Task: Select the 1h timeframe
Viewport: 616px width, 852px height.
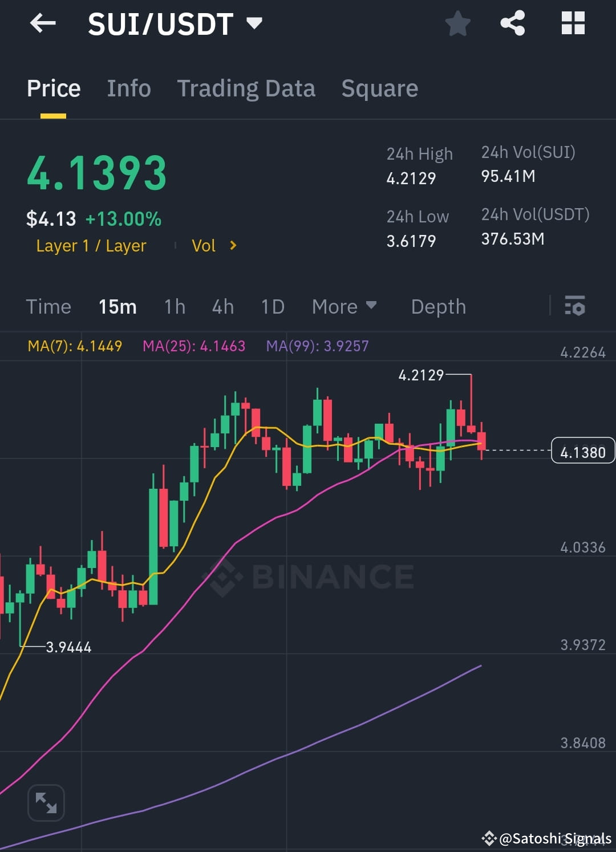Action: coord(175,306)
